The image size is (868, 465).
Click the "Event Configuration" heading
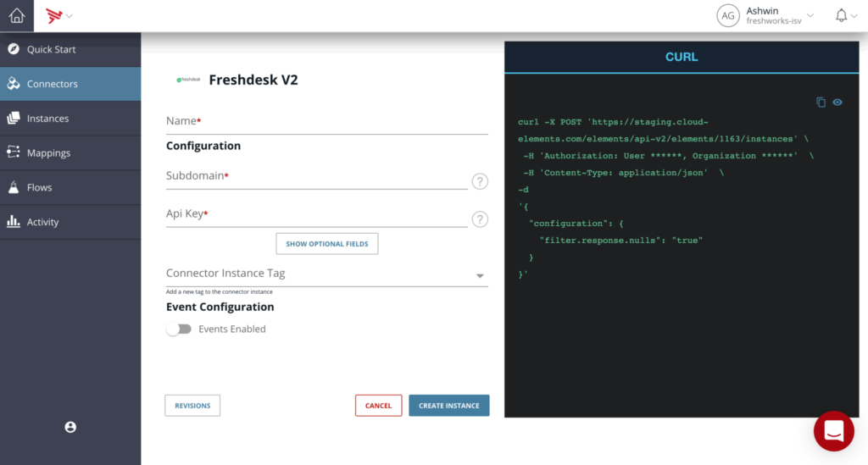tap(220, 307)
